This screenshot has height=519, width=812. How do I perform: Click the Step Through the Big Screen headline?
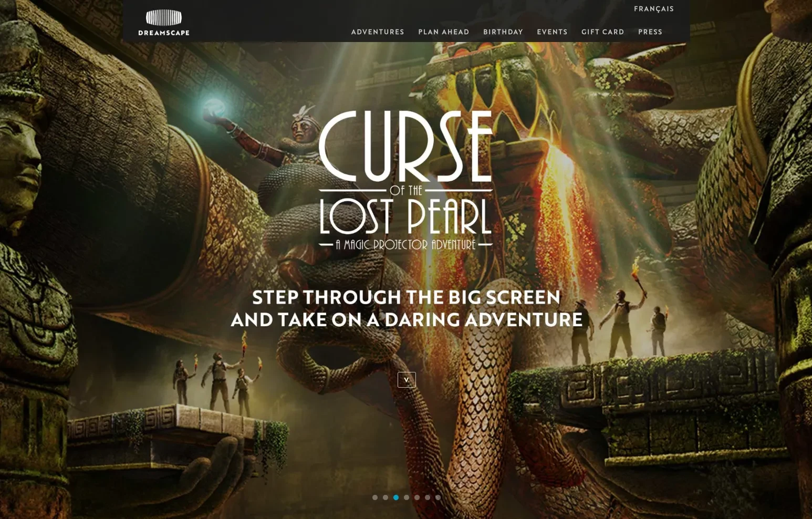[x=407, y=308]
